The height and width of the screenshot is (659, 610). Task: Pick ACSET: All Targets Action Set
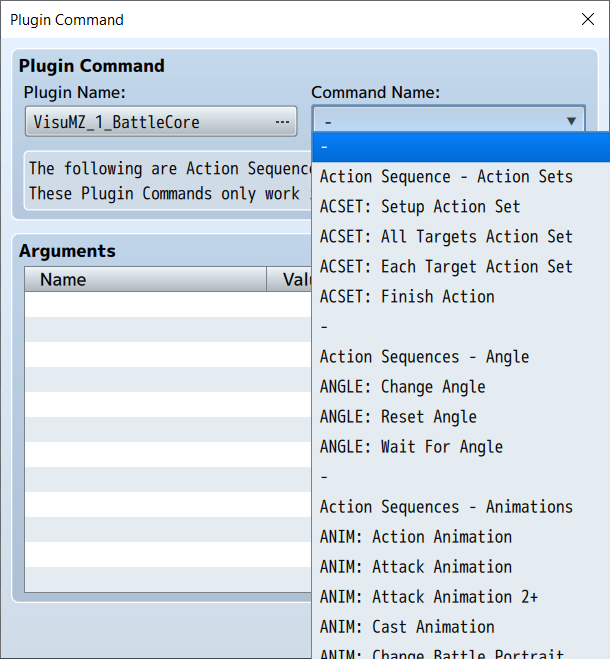pos(446,237)
